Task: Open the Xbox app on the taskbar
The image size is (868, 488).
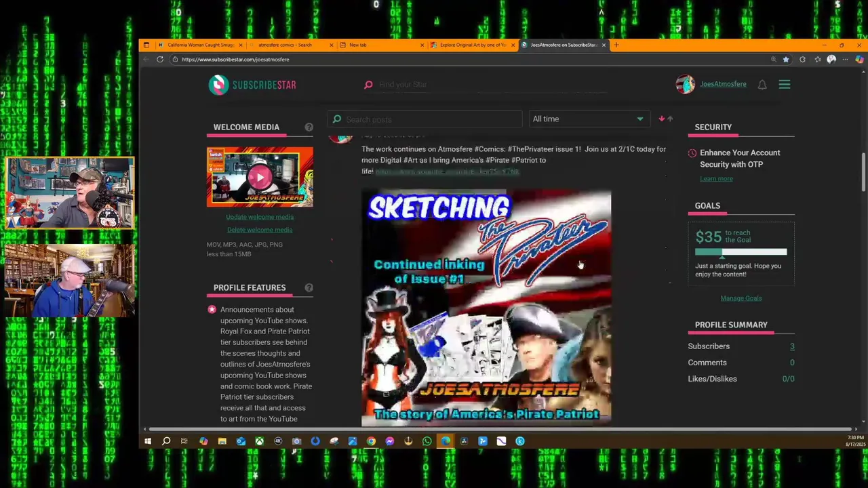Action: pos(259,441)
